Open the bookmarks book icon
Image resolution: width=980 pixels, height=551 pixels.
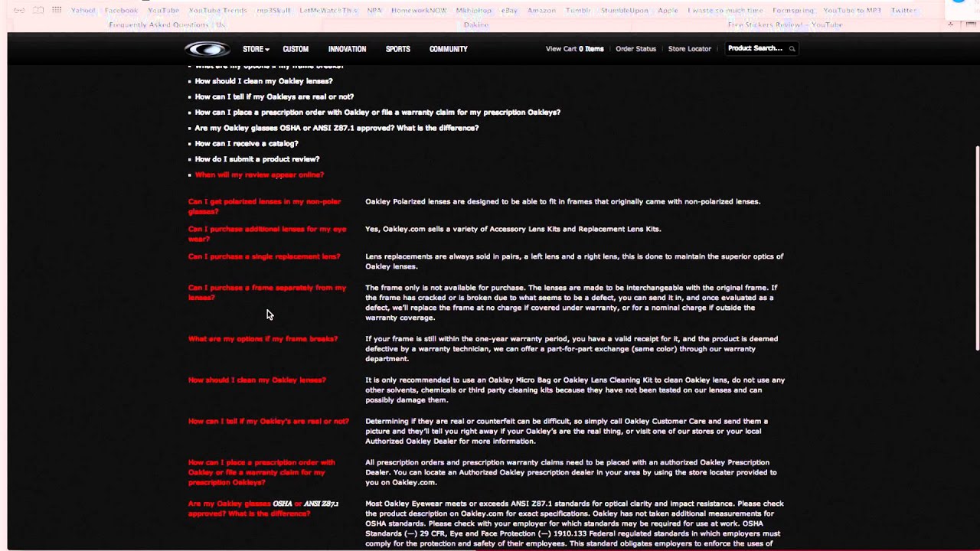(x=38, y=10)
